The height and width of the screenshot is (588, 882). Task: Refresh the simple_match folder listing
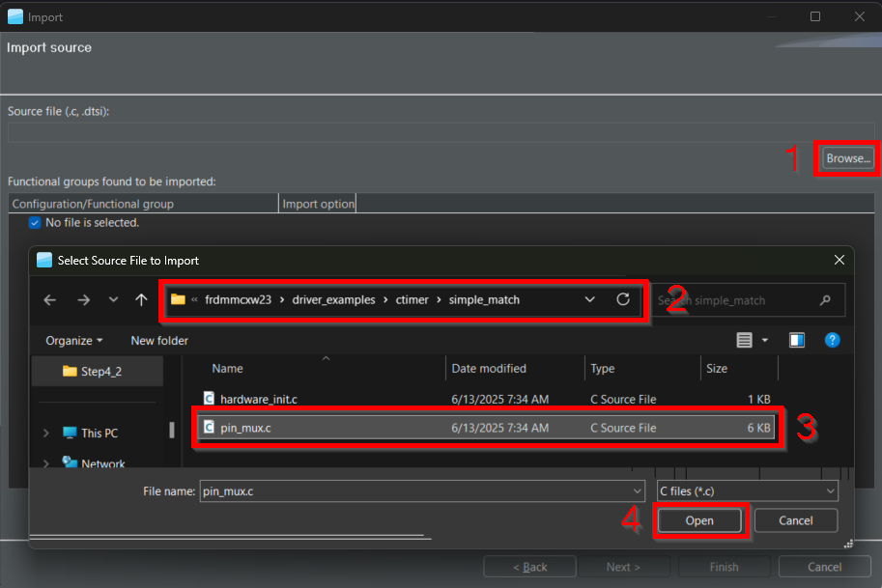(x=623, y=299)
